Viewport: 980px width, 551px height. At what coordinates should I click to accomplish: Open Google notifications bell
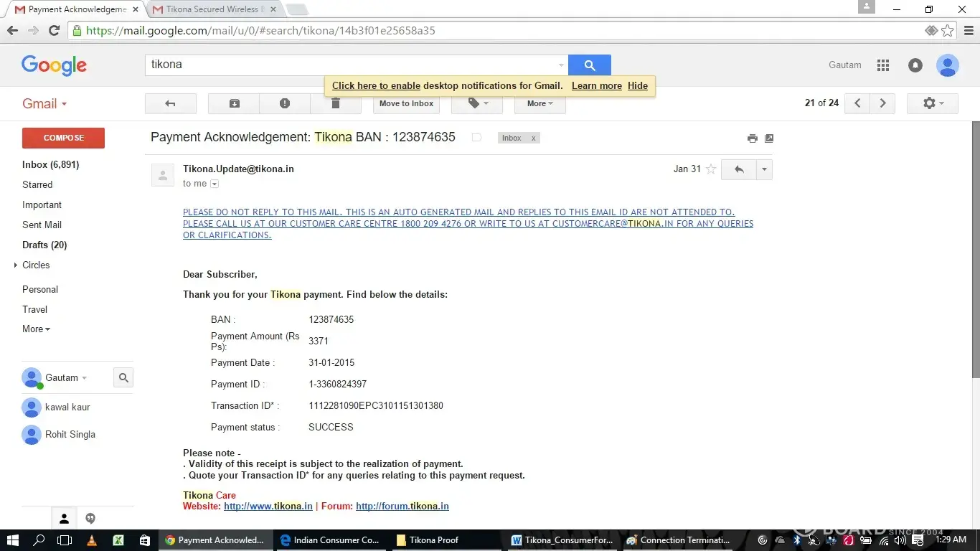click(915, 65)
